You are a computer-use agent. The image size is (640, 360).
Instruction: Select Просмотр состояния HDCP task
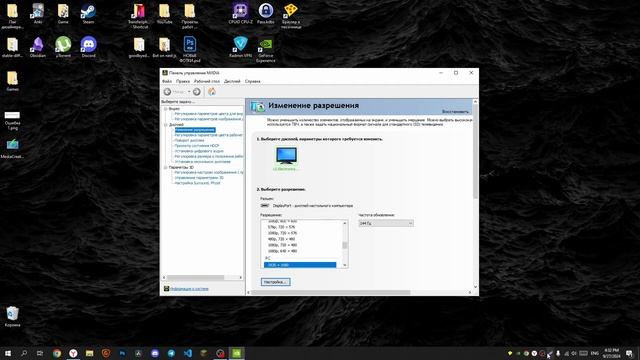[x=197, y=146]
